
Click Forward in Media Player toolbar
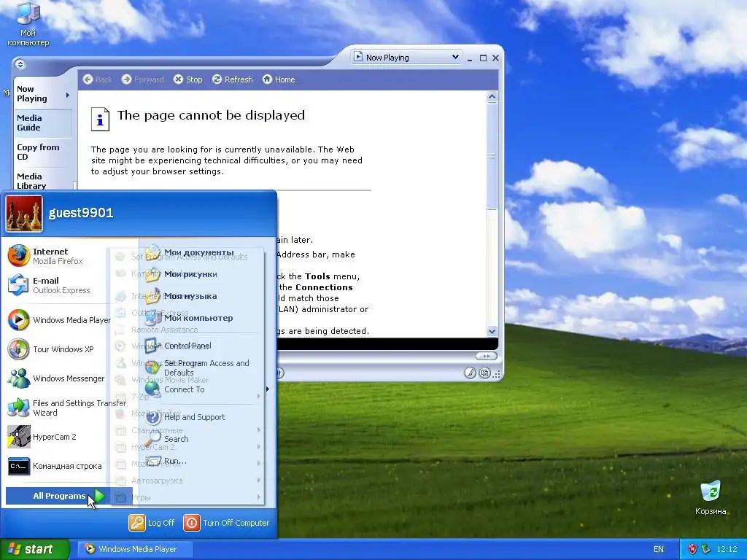click(x=142, y=79)
